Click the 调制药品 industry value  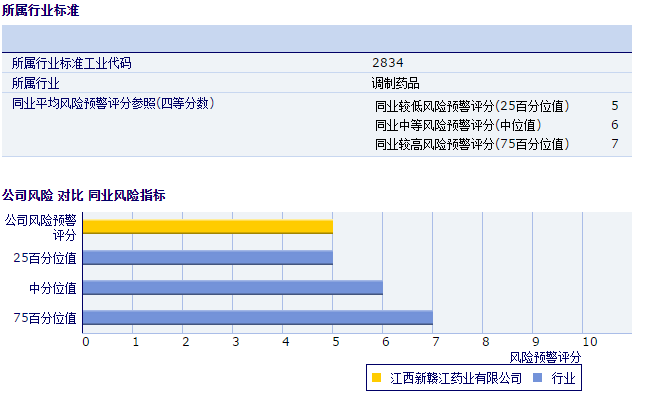click(x=395, y=83)
